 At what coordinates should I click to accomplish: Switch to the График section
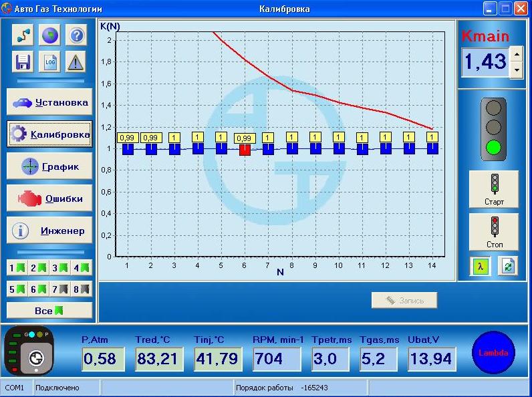[x=50, y=166]
